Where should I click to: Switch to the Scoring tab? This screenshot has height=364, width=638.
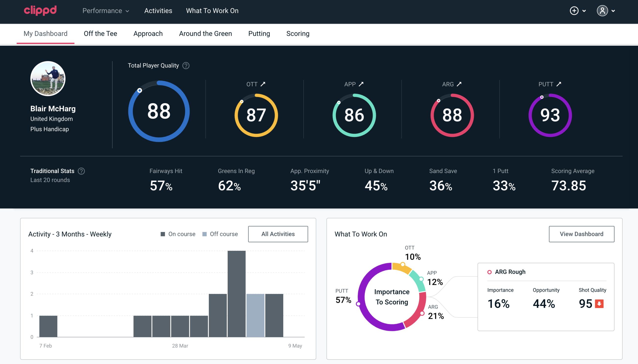click(x=297, y=33)
